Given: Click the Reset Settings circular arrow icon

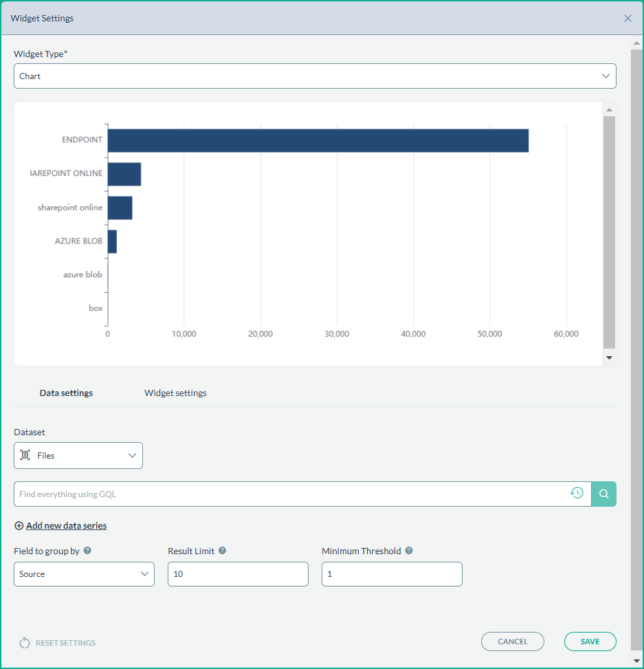Looking at the screenshot, I should coord(25,643).
